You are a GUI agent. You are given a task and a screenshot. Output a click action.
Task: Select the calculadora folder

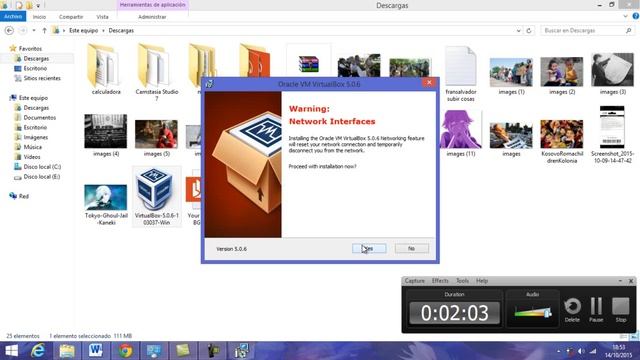click(x=106, y=69)
